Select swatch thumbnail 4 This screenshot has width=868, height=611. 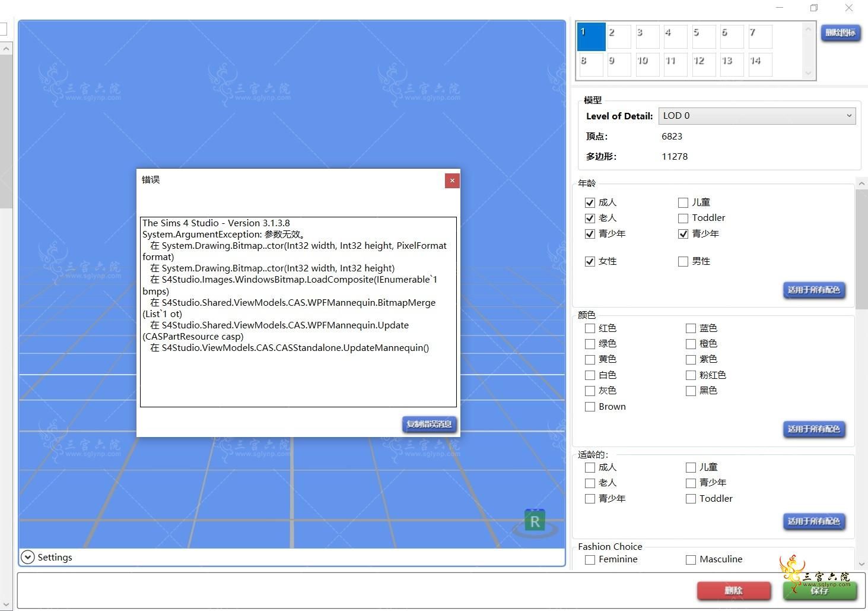pyautogui.click(x=675, y=36)
